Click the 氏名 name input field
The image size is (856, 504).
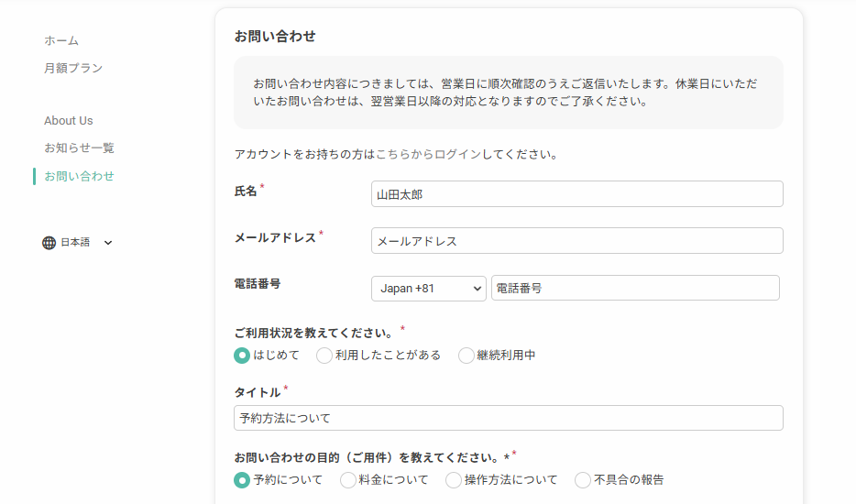pyautogui.click(x=576, y=194)
